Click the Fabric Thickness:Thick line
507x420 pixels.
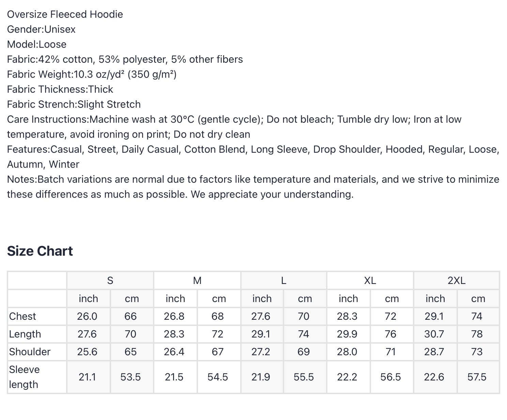(60, 89)
